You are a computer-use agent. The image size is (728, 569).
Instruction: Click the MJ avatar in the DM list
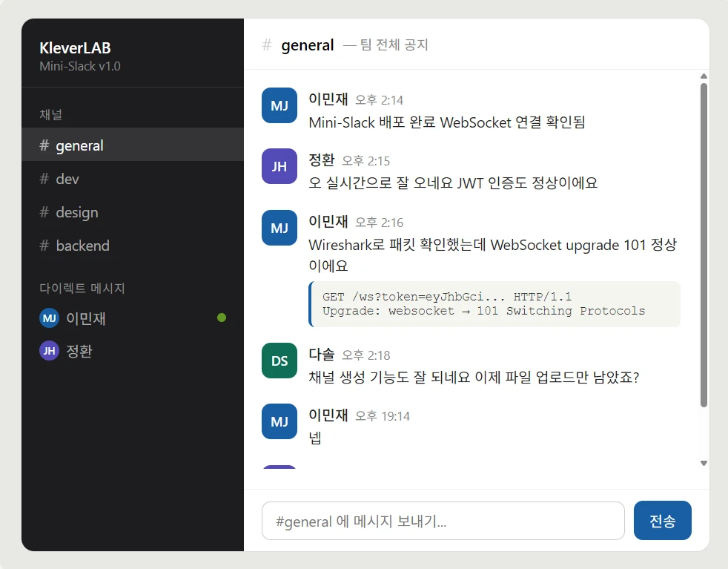point(49,318)
